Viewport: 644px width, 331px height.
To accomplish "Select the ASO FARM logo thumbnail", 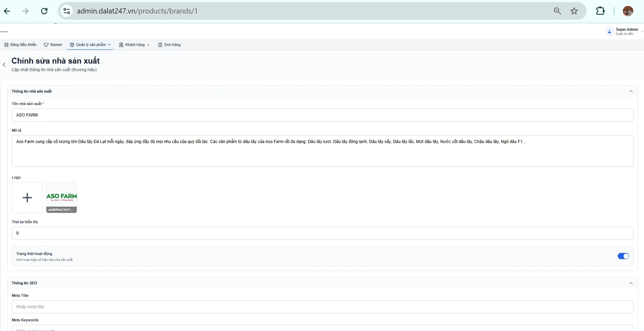I will point(62,198).
